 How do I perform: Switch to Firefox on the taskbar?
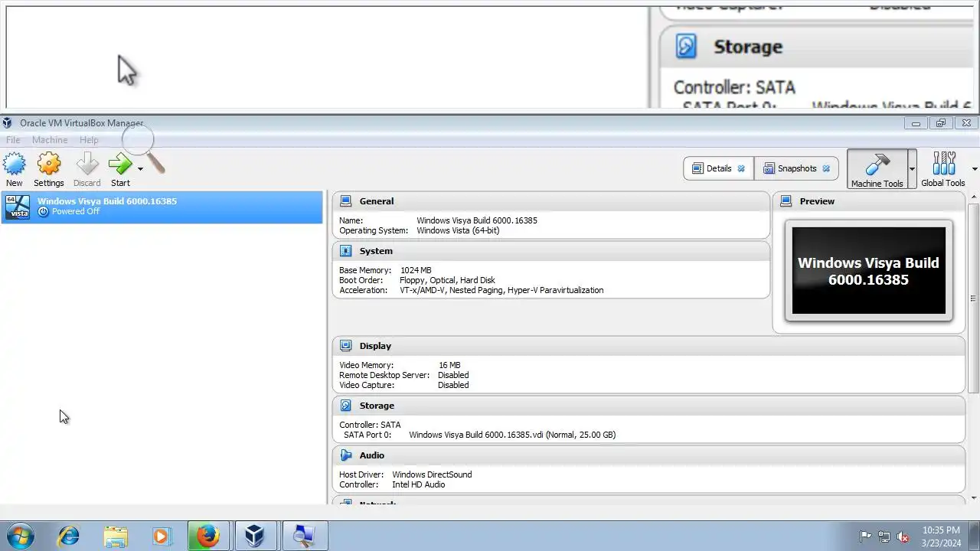click(x=208, y=536)
